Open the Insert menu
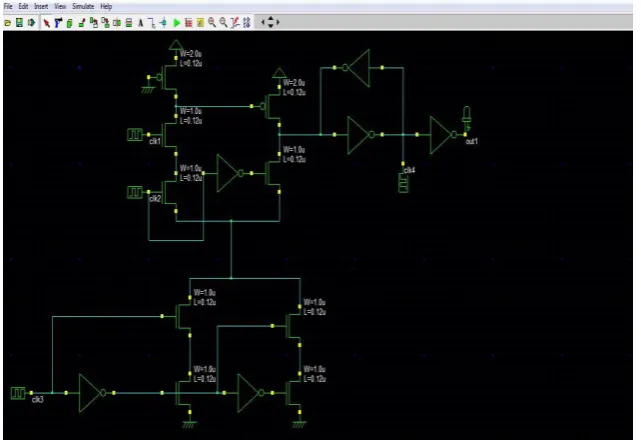Image resolution: width=641 pixels, height=440 pixels. (x=41, y=7)
